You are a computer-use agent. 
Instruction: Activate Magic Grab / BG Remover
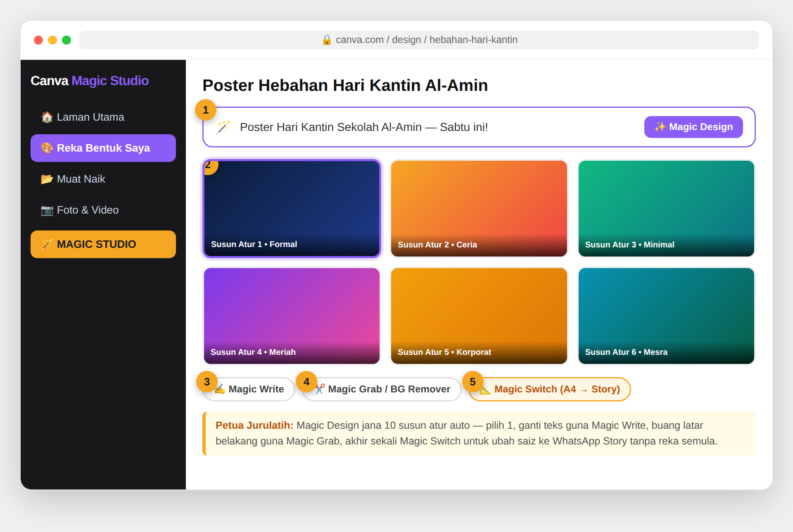click(x=382, y=389)
